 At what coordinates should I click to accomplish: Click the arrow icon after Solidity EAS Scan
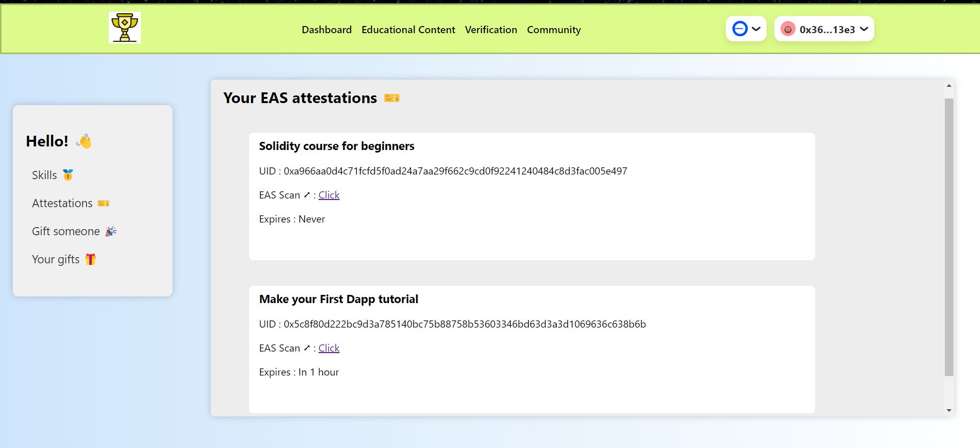click(x=307, y=195)
